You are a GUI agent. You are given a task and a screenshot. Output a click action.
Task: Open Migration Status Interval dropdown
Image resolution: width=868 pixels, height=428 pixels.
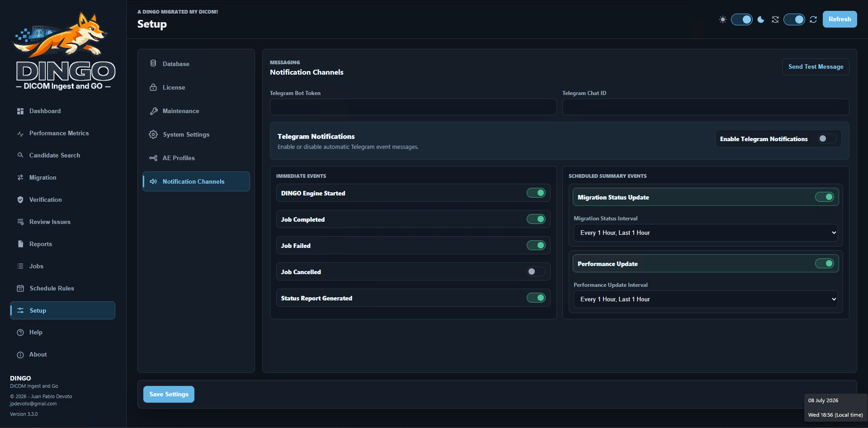click(706, 233)
